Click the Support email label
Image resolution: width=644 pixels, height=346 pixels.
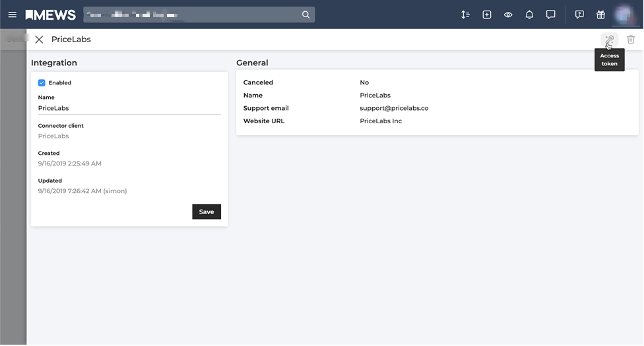266,108
